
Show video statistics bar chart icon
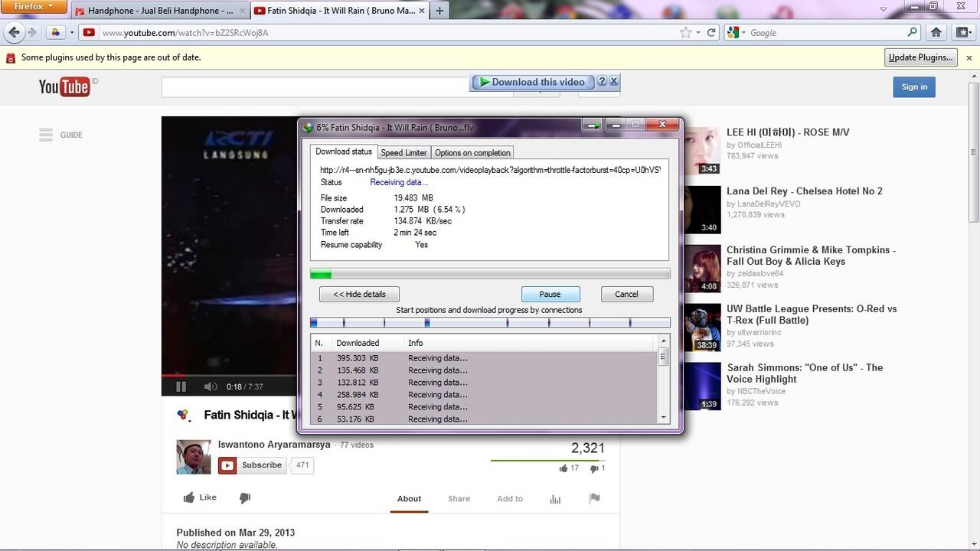click(555, 499)
